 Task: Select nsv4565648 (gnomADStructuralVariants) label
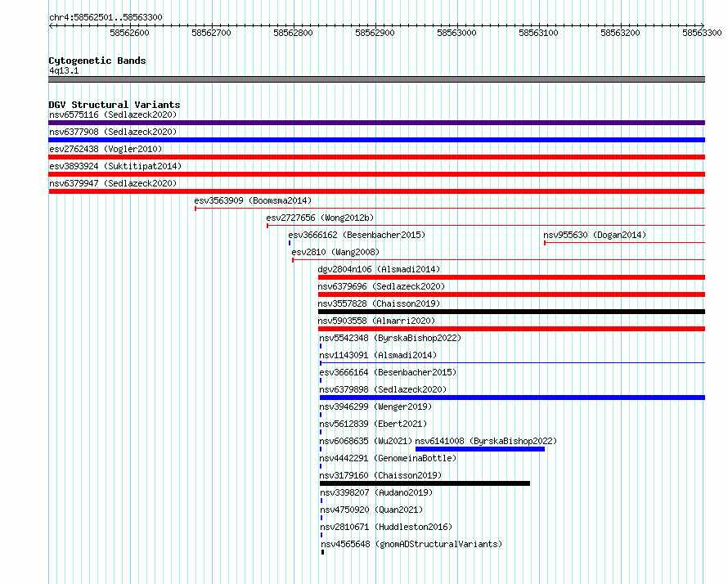411,544
